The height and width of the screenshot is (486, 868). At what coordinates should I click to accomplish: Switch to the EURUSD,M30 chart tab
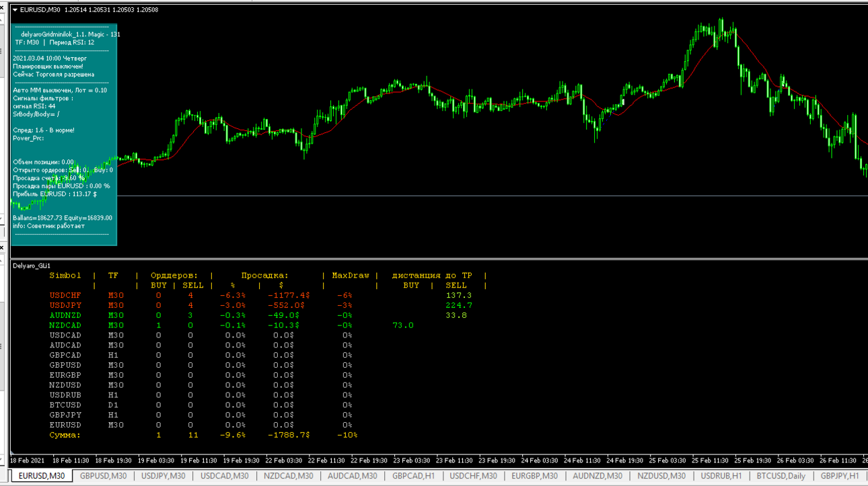coord(42,476)
